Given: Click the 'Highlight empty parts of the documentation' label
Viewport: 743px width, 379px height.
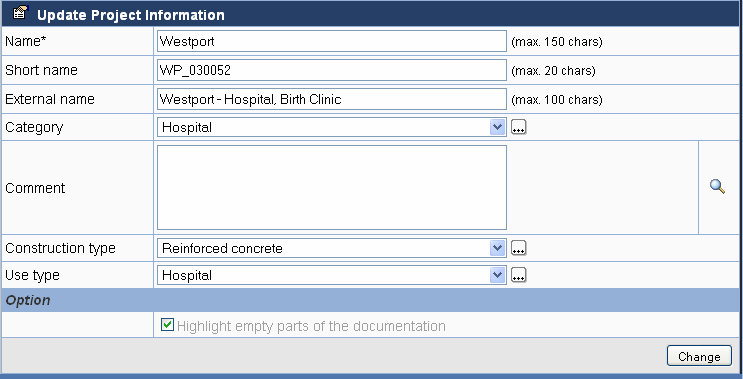Looking at the screenshot, I should tap(311, 326).
